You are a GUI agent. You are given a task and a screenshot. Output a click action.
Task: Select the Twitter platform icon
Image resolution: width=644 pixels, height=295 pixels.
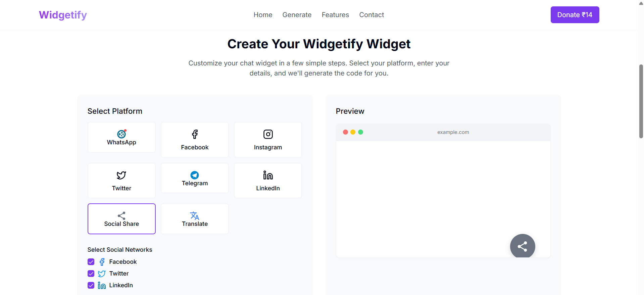(121, 176)
